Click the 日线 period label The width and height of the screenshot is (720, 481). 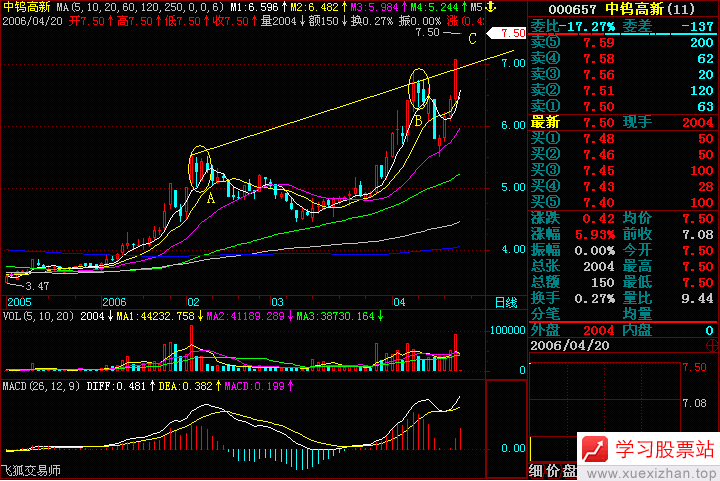point(506,302)
